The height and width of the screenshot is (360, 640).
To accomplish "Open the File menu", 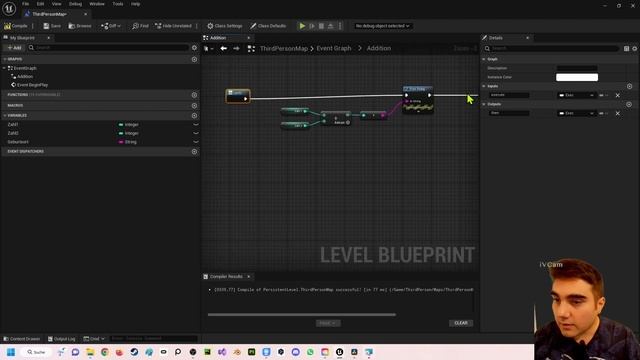I will pos(25,4).
